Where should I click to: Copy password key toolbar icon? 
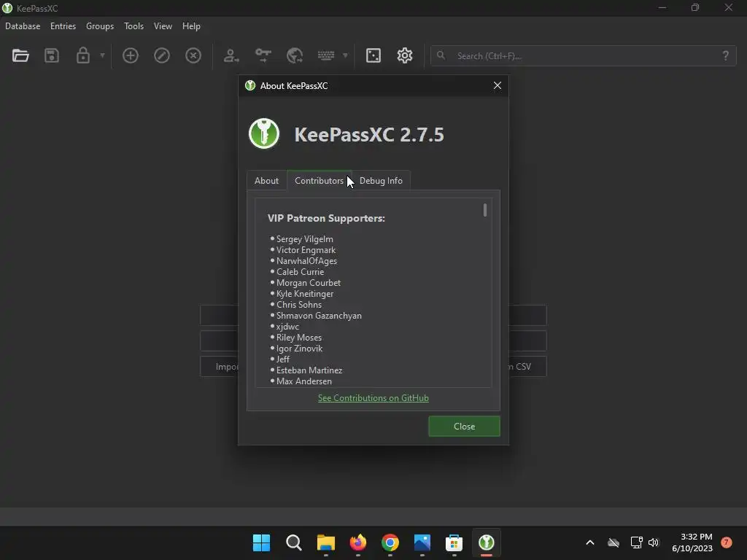(x=263, y=55)
